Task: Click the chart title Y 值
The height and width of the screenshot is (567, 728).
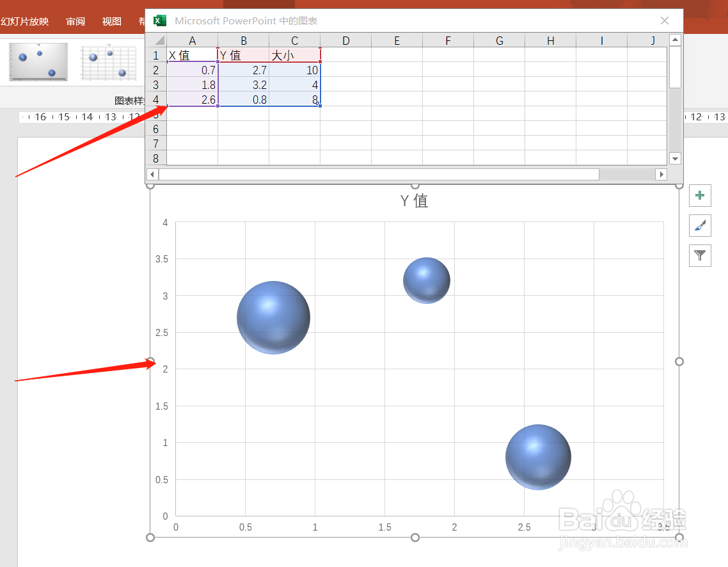Action: click(414, 200)
